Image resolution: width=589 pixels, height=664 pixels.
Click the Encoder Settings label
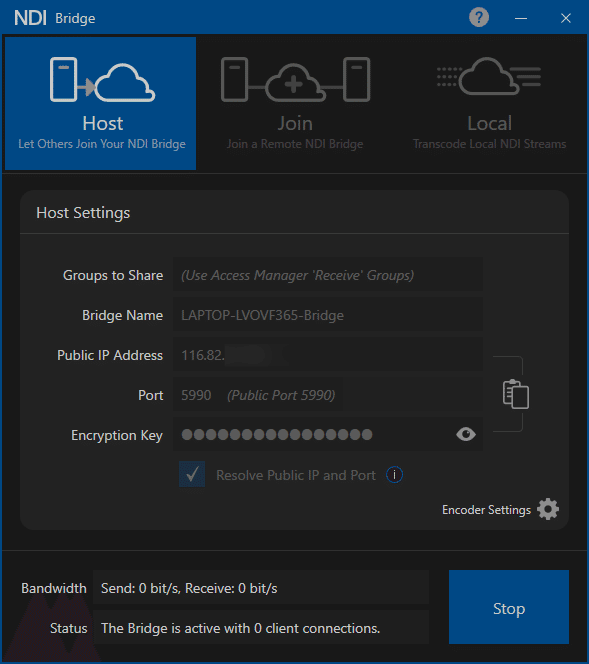(x=486, y=510)
